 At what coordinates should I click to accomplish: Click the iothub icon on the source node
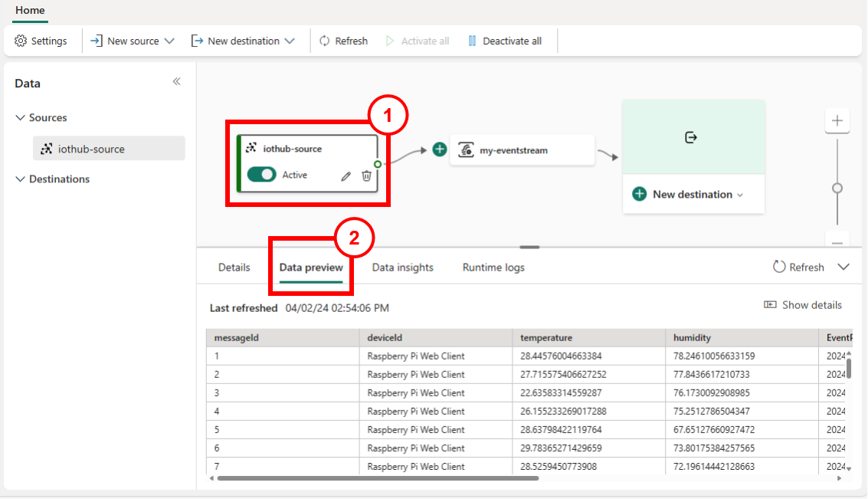[x=251, y=147]
